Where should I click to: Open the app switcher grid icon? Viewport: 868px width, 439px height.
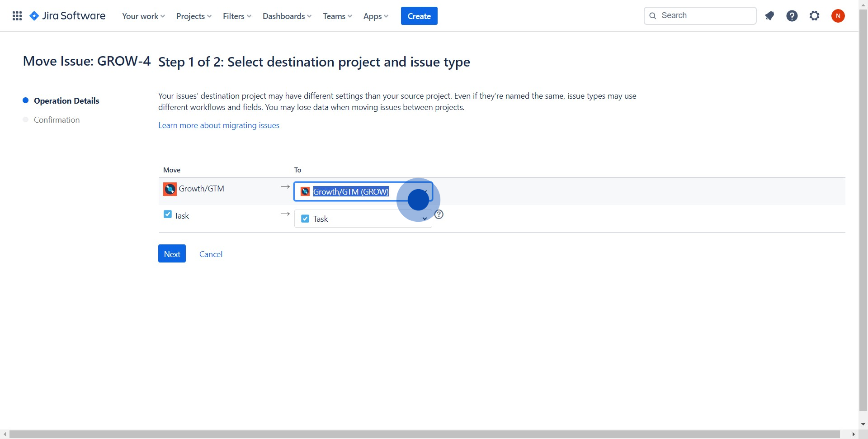[x=17, y=16]
